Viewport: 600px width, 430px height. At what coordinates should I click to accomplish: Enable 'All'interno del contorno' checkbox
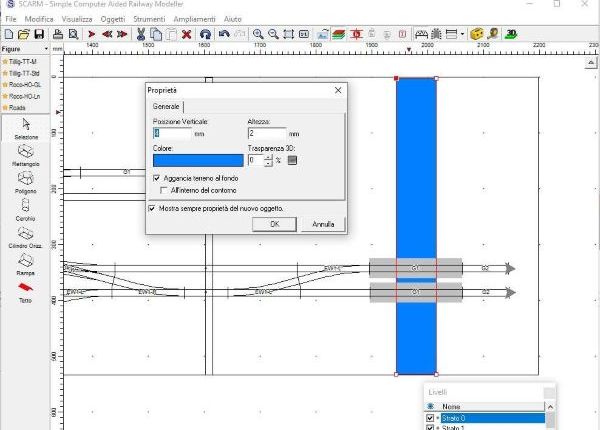(x=164, y=189)
